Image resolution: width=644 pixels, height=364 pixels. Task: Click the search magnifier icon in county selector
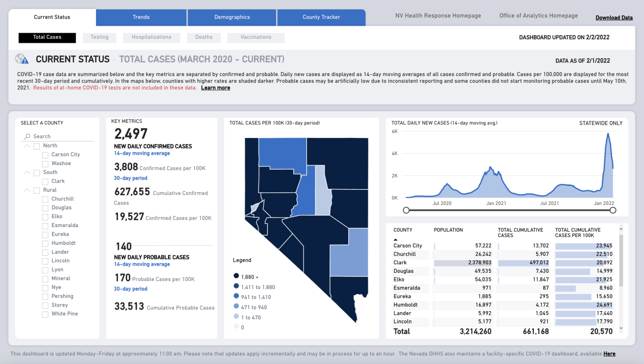pyautogui.click(x=27, y=136)
